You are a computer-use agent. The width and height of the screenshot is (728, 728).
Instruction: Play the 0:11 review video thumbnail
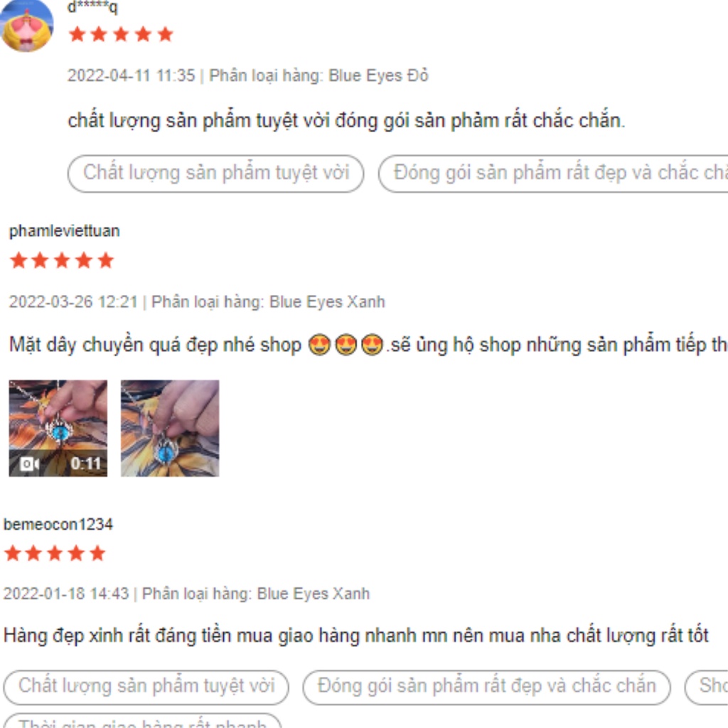click(58, 428)
